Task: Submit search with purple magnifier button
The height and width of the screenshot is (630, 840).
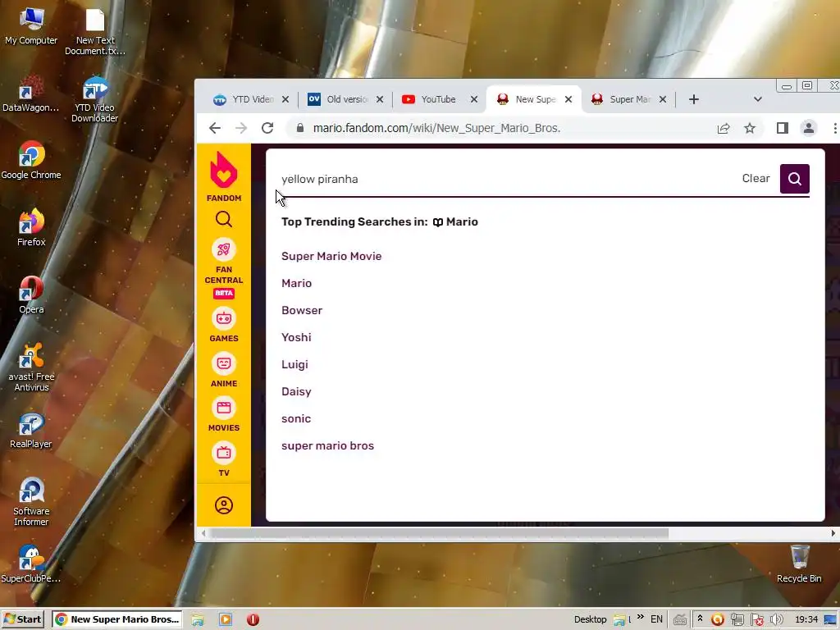Action: pos(794,178)
